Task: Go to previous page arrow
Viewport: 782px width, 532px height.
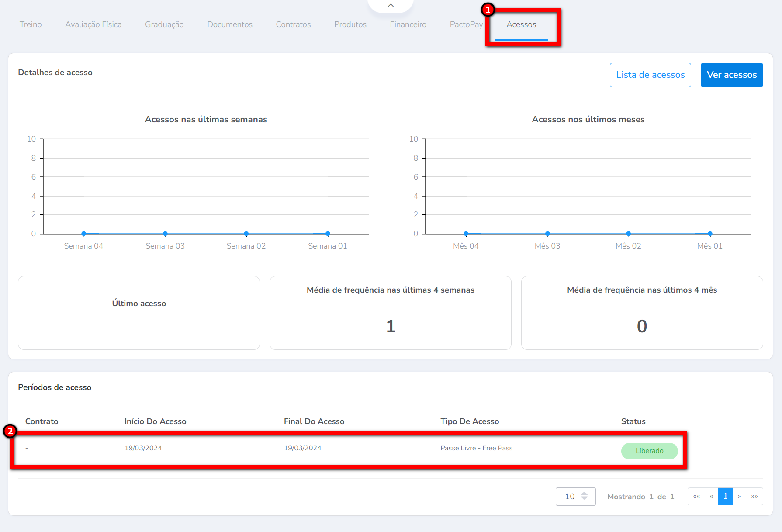Action: coord(711,497)
